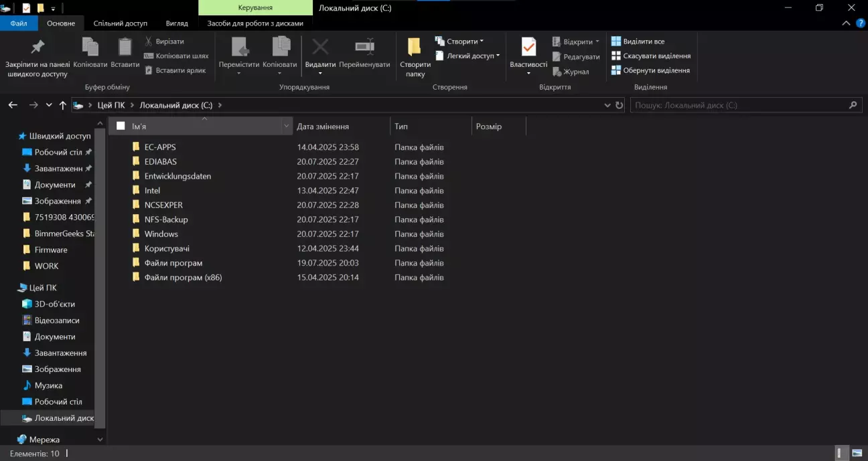Switch to the Спільний доступ tab
This screenshot has height=461, width=868.
(121, 23)
